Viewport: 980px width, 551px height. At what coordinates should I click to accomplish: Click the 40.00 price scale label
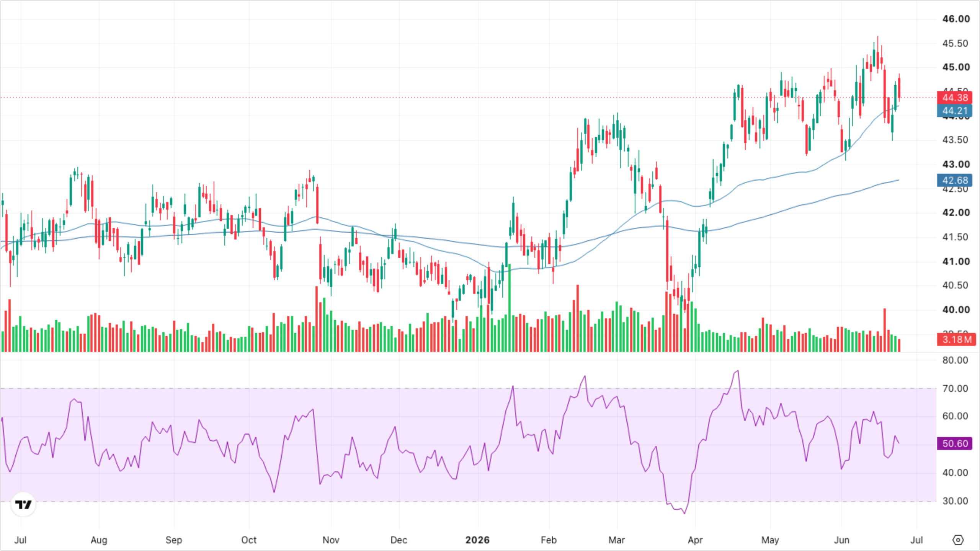(956, 310)
